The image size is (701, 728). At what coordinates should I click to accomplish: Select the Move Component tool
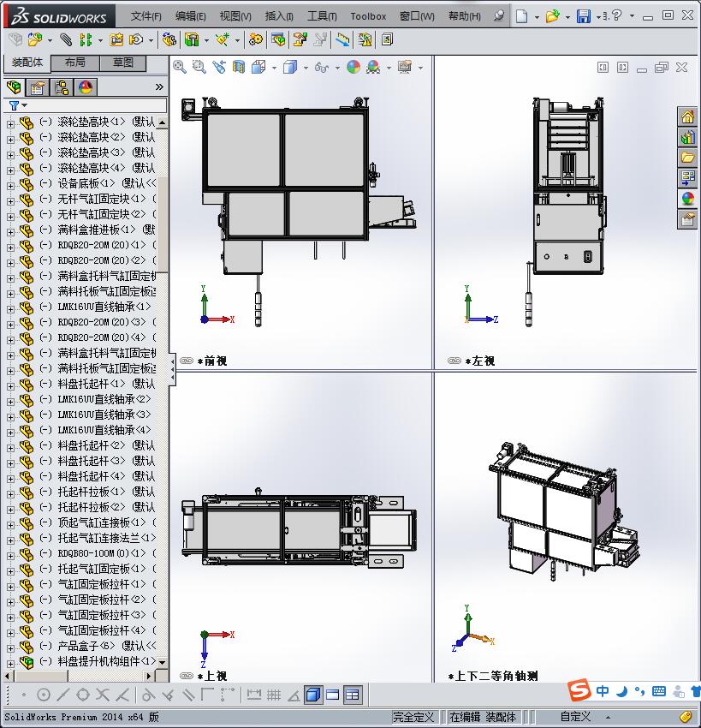coord(136,40)
